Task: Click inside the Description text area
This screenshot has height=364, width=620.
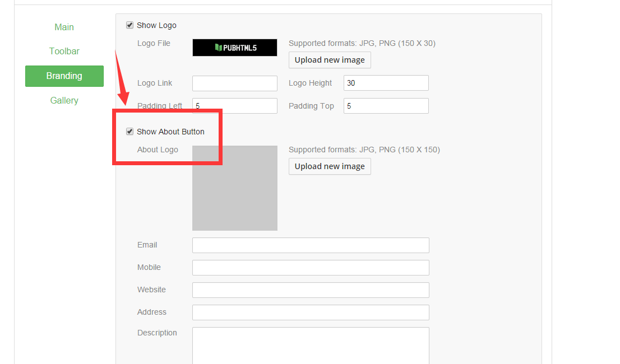Action: pos(311,346)
